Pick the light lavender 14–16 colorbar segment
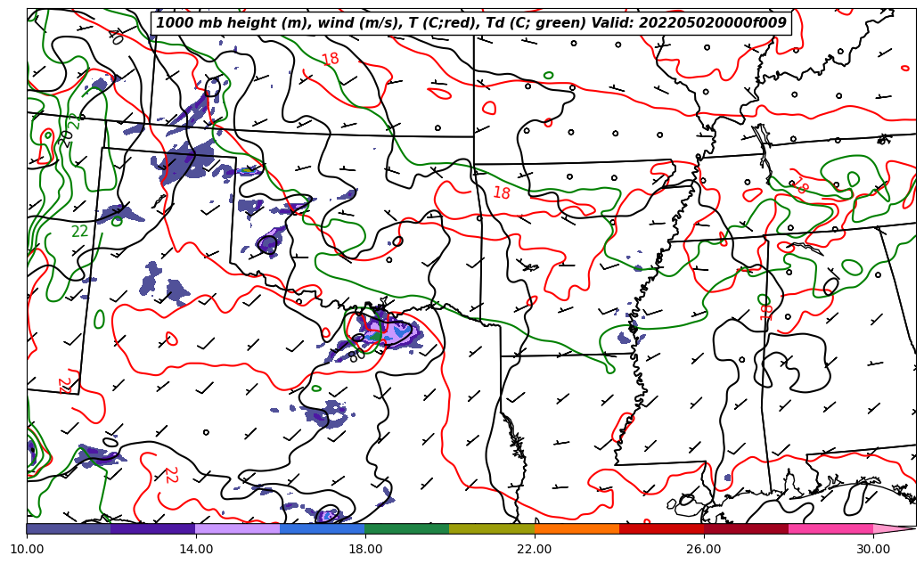 pyautogui.click(x=238, y=528)
